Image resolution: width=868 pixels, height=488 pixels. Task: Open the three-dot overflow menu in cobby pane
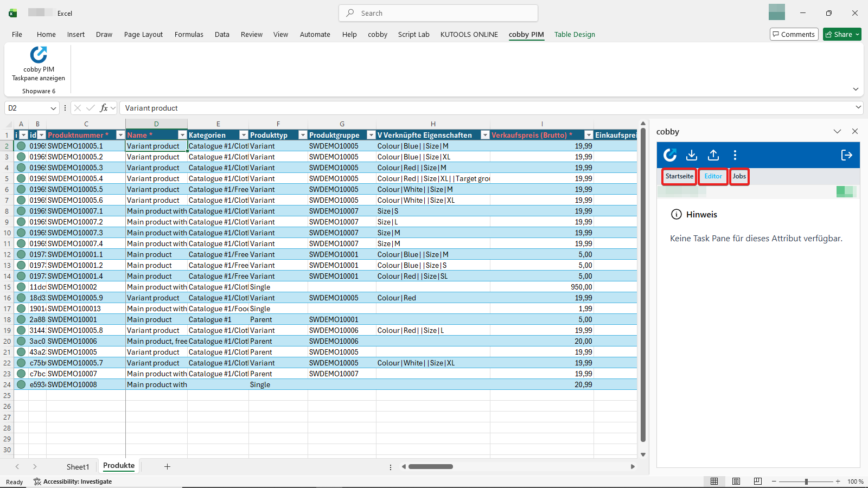tap(735, 155)
